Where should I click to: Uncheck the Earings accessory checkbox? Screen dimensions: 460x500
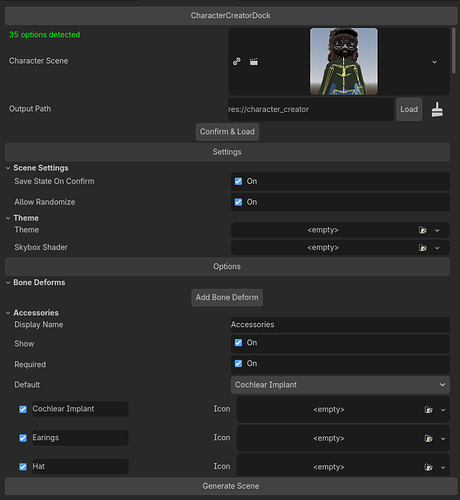coord(23,438)
